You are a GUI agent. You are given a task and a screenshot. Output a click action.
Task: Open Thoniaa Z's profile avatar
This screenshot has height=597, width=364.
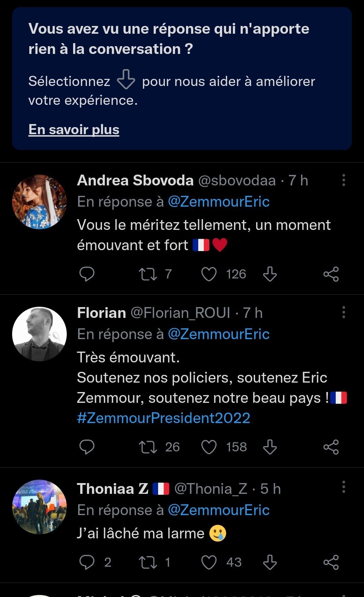click(39, 507)
